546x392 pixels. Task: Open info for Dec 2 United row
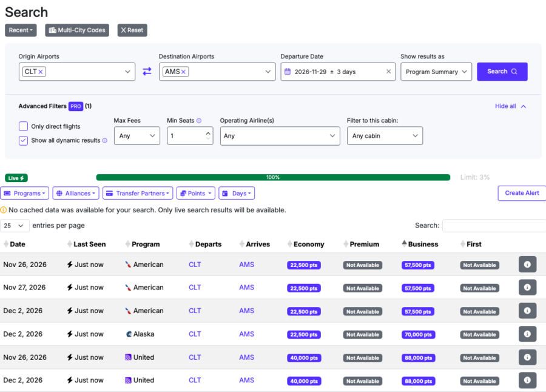[527, 380]
